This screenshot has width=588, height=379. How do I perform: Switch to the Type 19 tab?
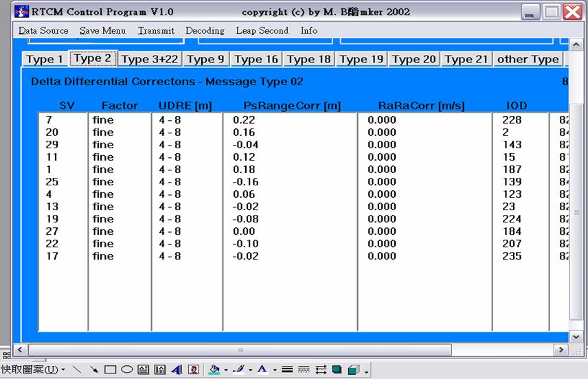[x=361, y=59]
